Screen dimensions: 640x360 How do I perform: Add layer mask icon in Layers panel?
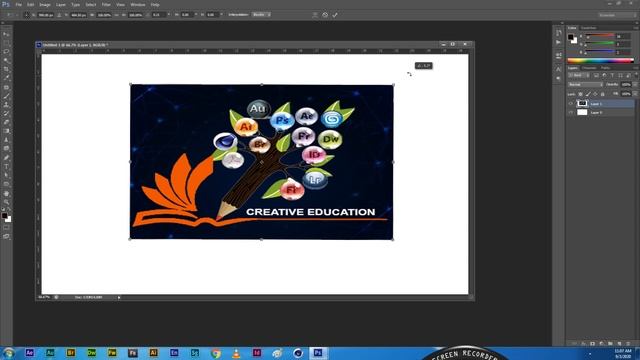coord(592,344)
